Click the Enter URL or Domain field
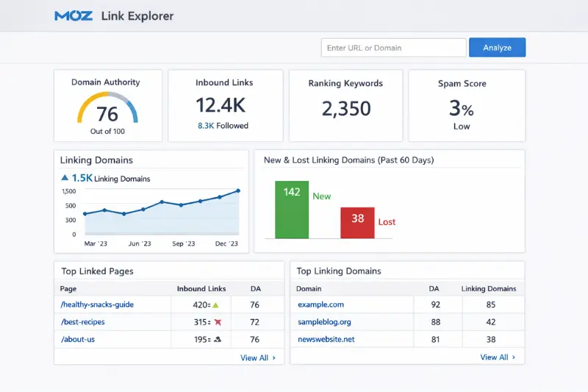Viewport: 588px width, 392px height. pos(393,48)
